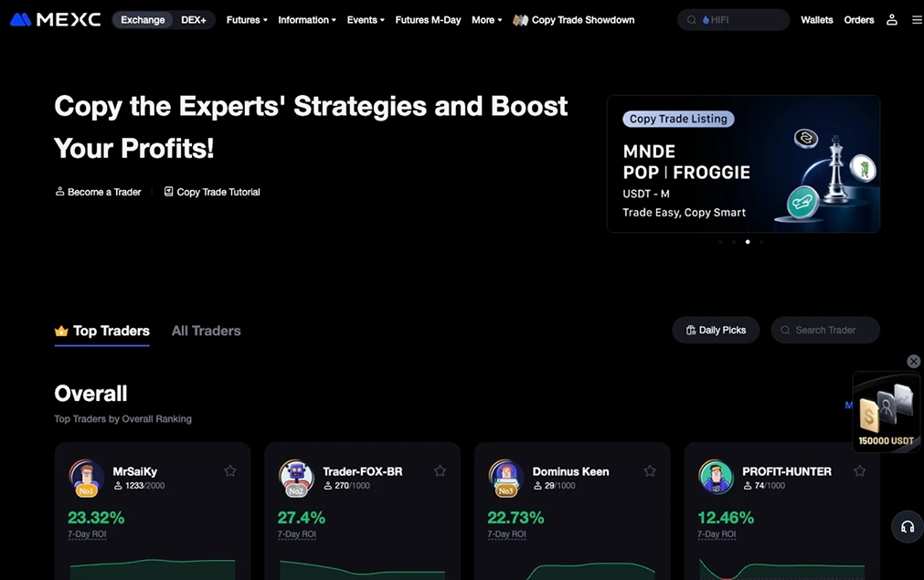Favorite Dominus Keen with the star icon
Screen dimensions: 924x580
(x=650, y=470)
